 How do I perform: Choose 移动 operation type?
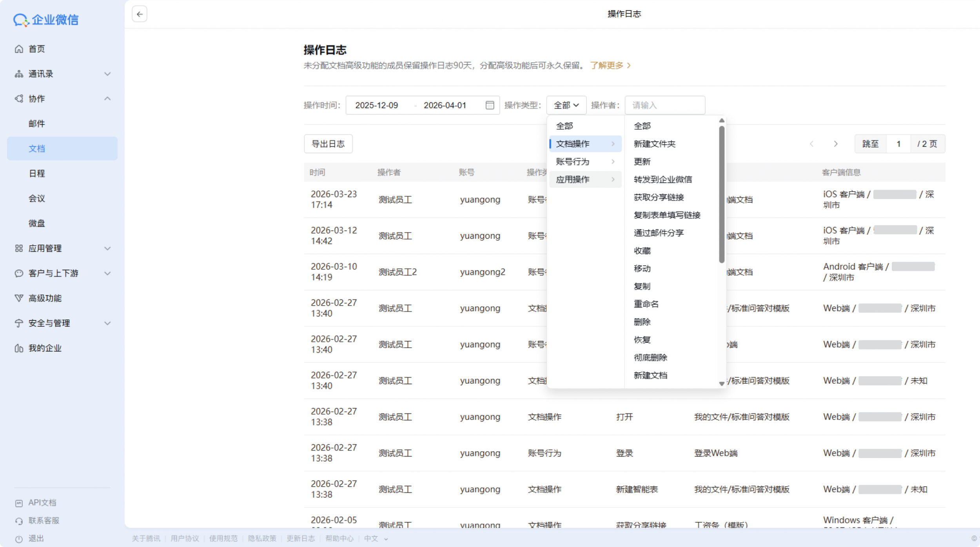tap(642, 268)
